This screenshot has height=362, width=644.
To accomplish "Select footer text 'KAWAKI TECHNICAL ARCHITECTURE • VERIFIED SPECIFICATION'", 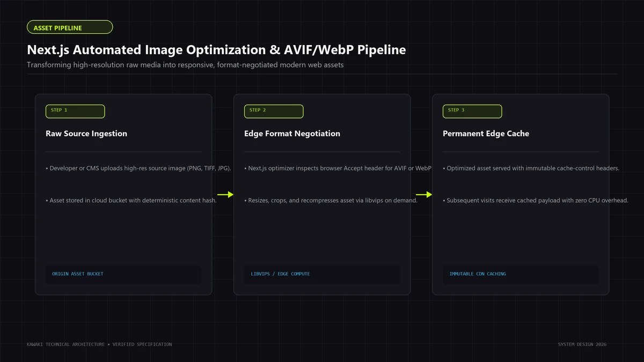I will pyautogui.click(x=99, y=344).
